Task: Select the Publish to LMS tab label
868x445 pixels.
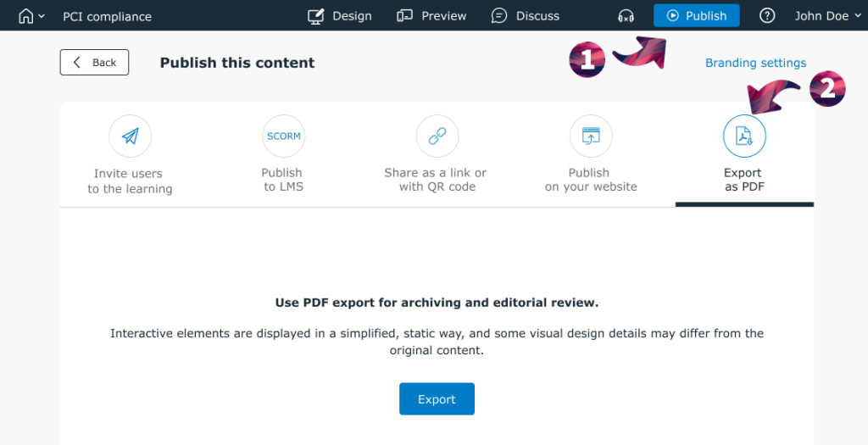Action: click(x=282, y=180)
